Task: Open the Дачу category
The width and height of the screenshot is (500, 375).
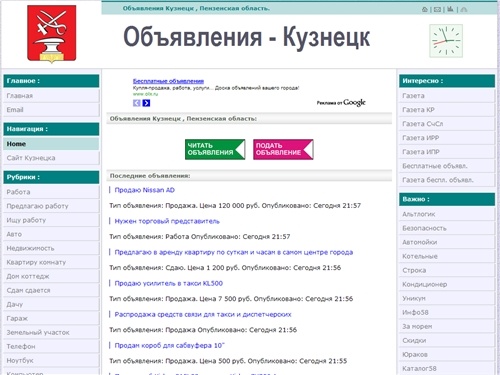Action: tap(51, 304)
